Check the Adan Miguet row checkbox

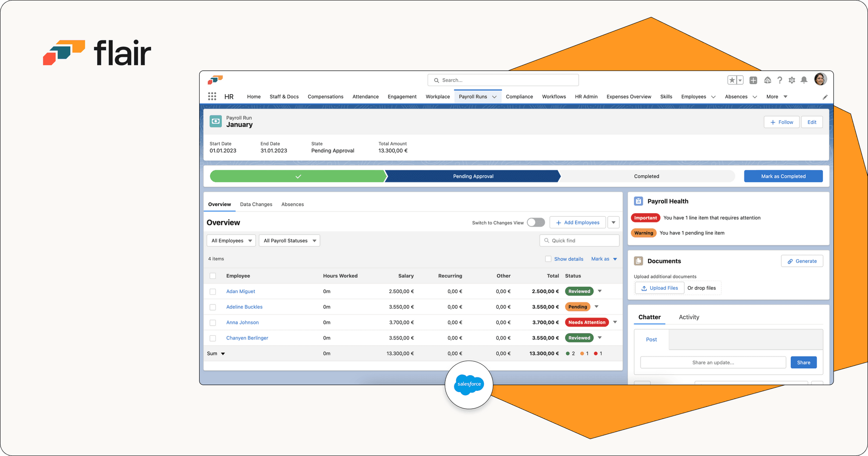pyautogui.click(x=213, y=291)
